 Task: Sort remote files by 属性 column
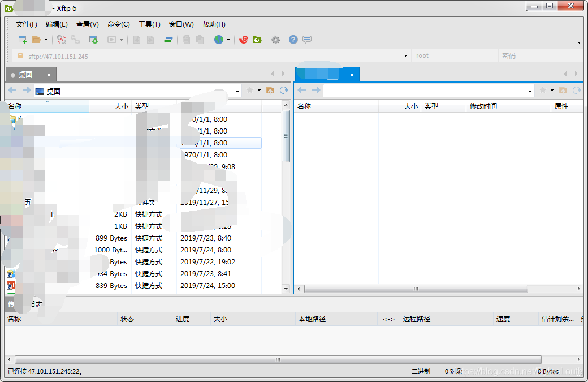point(567,106)
